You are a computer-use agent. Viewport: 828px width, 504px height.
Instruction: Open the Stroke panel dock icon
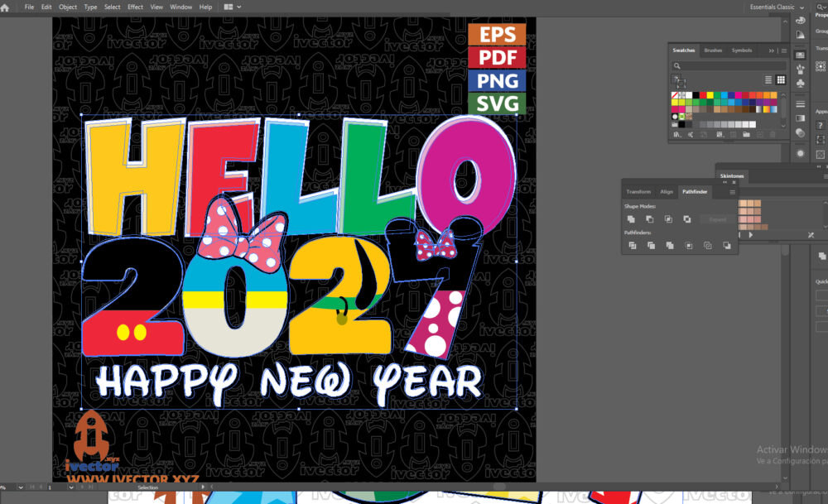801,104
